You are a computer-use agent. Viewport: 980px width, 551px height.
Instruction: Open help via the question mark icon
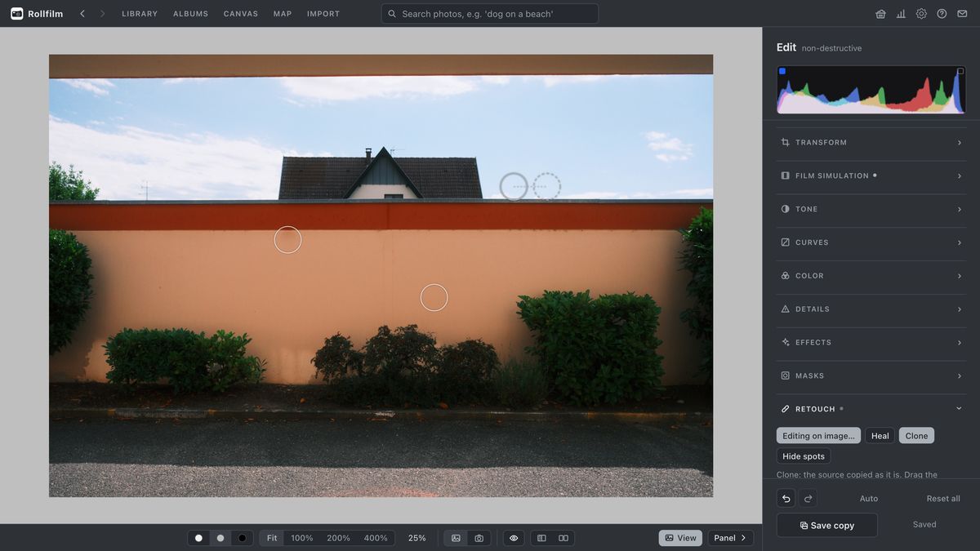pyautogui.click(x=942, y=14)
